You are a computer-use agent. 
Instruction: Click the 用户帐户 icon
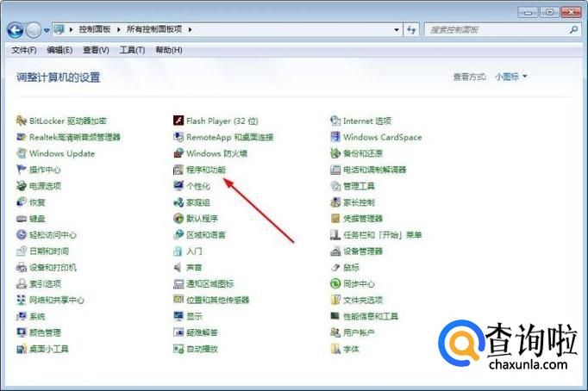click(x=335, y=332)
